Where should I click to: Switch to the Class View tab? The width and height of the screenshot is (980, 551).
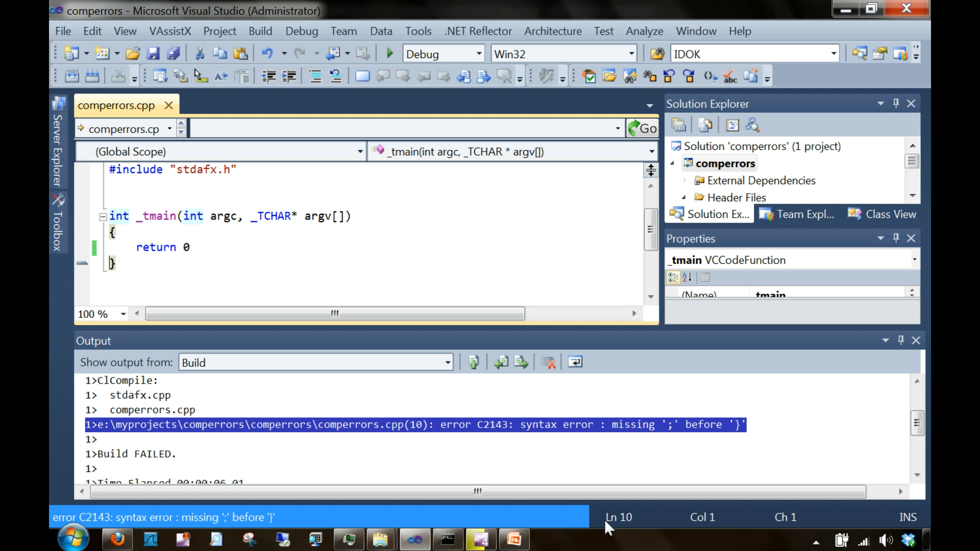891,214
